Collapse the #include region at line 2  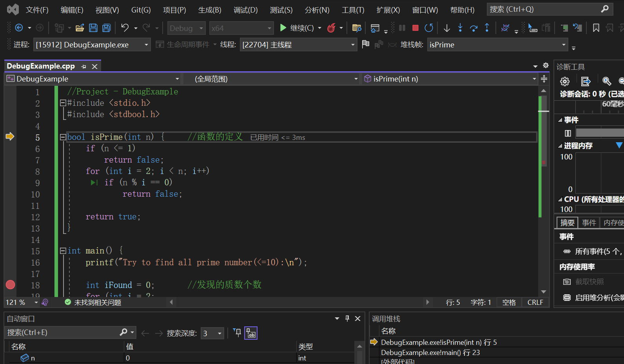63,103
